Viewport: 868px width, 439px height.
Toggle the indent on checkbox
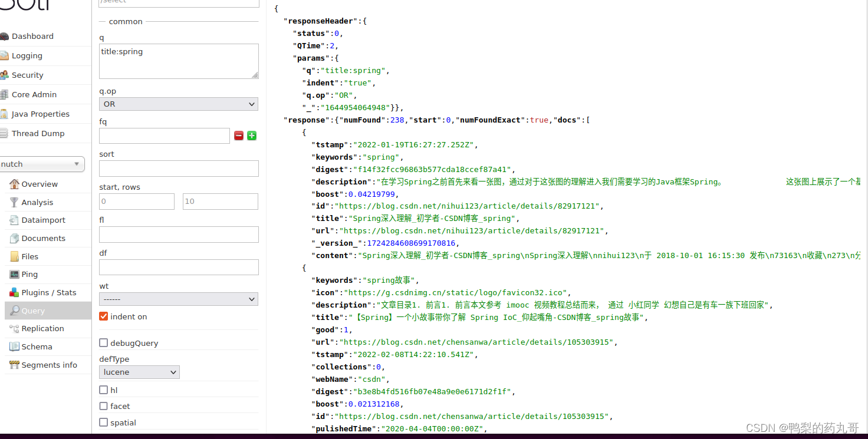pyautogui.click(x=104, y=316)
